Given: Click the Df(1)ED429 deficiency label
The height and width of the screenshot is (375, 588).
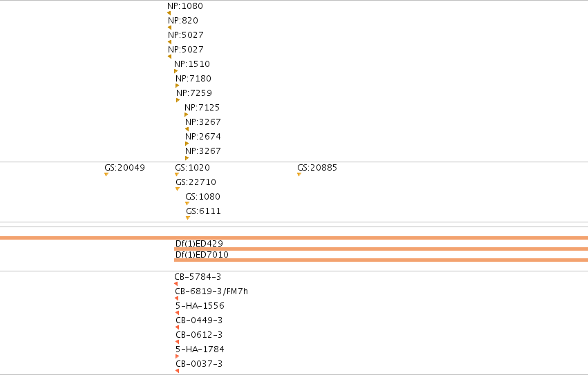Looking at the screenshot, I should tap(199, 244).
